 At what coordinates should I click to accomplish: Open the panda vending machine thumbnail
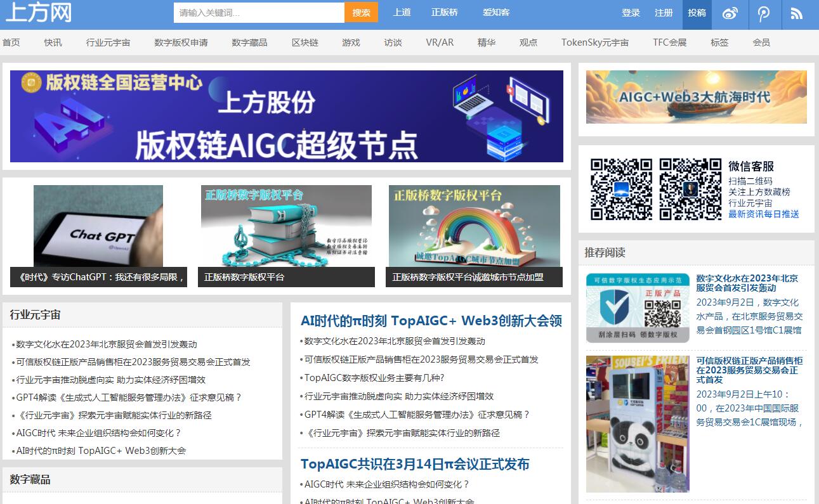click(x=638, y=424)
